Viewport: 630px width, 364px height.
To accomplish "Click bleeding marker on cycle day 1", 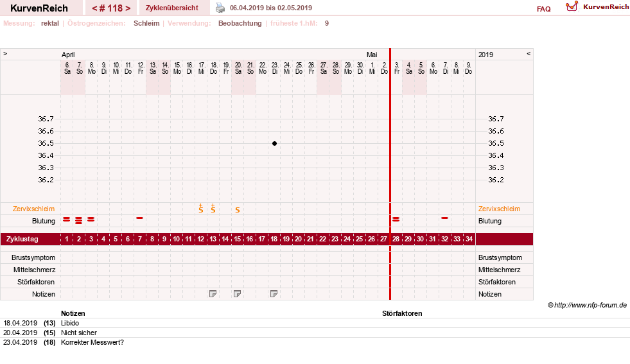I will coord(67,220).
